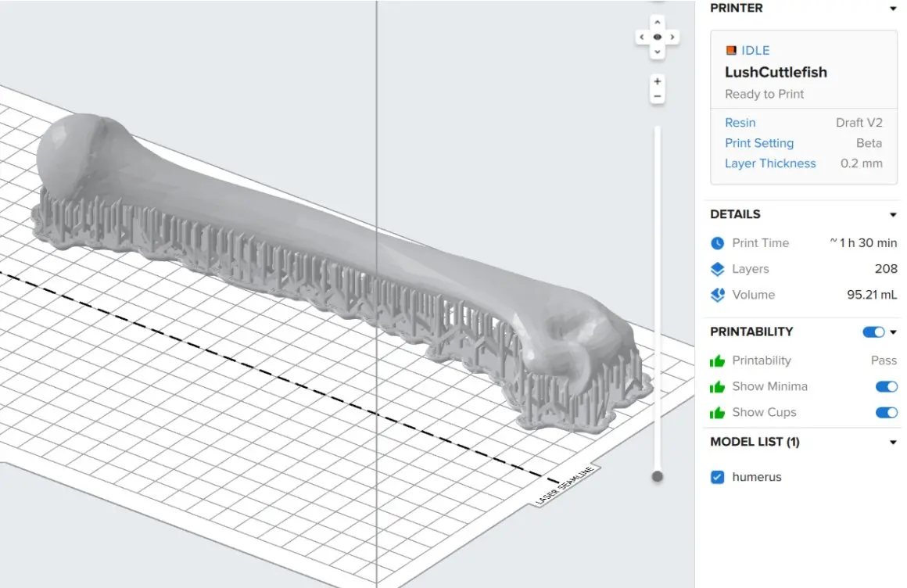
Task: Rotate view left with the left arrow
Action: point(642,37)
